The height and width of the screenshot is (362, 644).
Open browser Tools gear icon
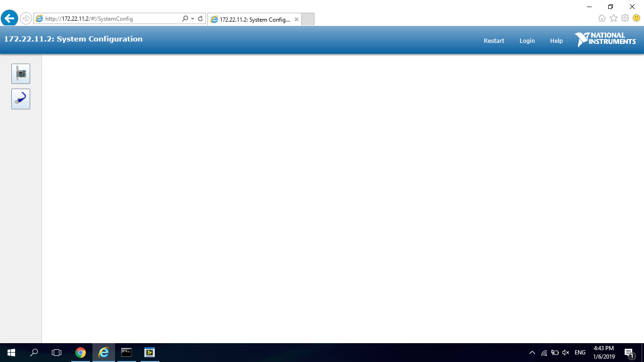click(625, 18)
